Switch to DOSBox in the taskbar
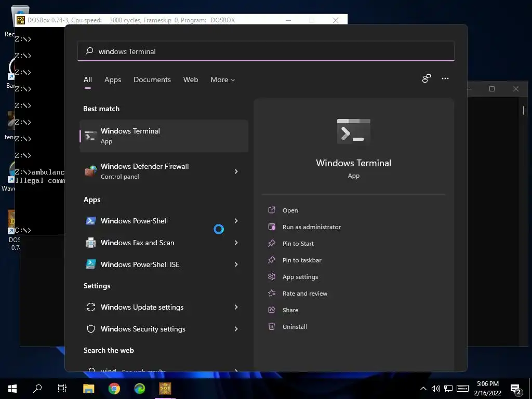 [x=165, y=389]
